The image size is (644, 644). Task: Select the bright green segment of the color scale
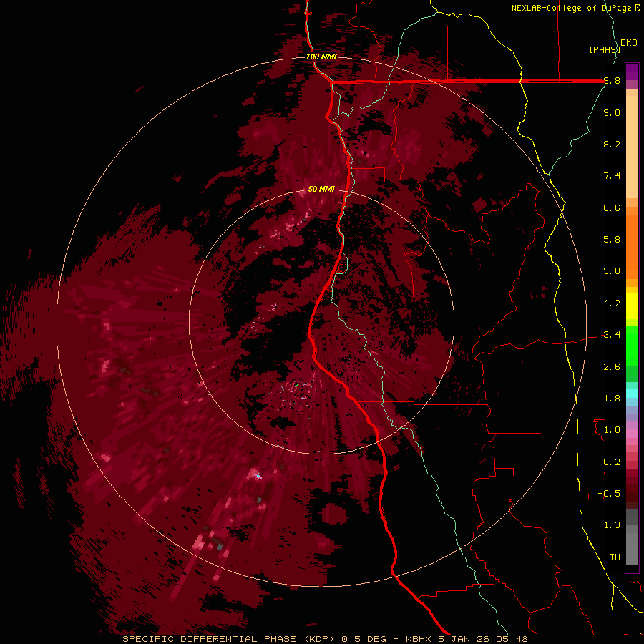(632, 346)
